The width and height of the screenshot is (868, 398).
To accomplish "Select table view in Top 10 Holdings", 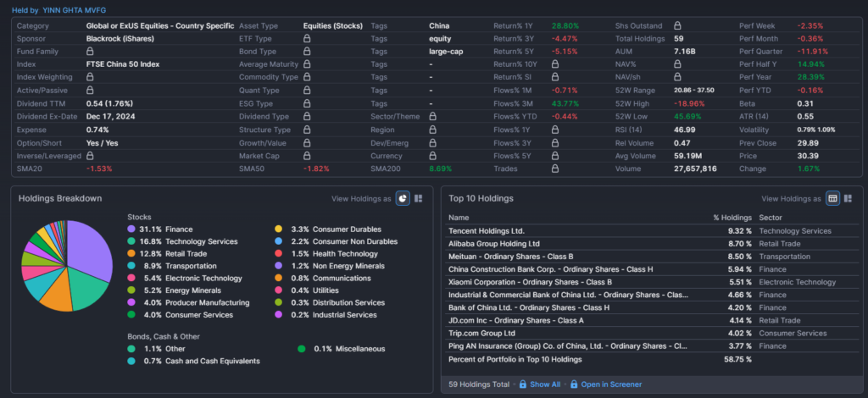I will pyautogui.click(x=833, y=198).
